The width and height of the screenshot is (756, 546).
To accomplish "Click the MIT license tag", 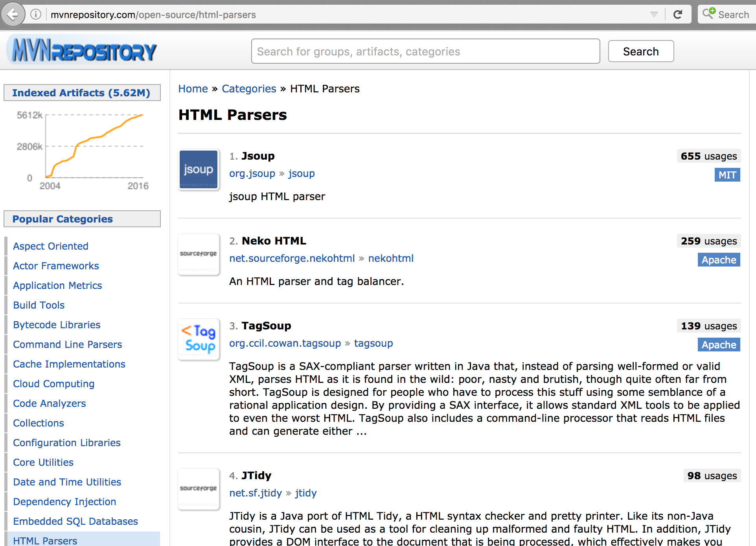I will pos(727,175).
